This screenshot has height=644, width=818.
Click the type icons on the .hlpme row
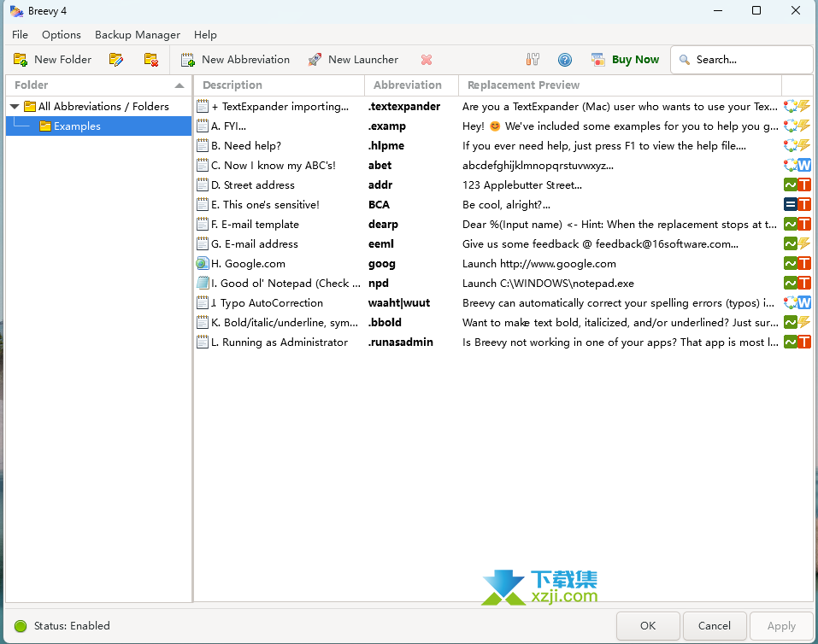pos(797,146)
